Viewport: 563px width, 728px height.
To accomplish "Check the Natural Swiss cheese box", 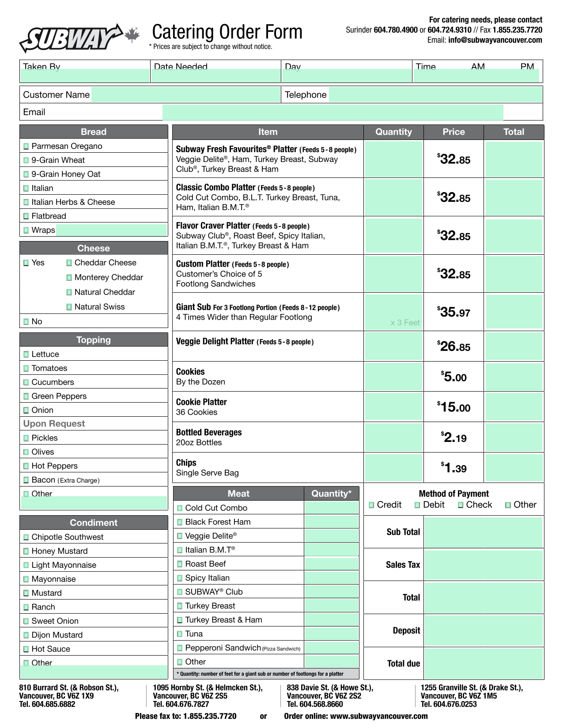I will pyautogui.click(x=69, y=307).
